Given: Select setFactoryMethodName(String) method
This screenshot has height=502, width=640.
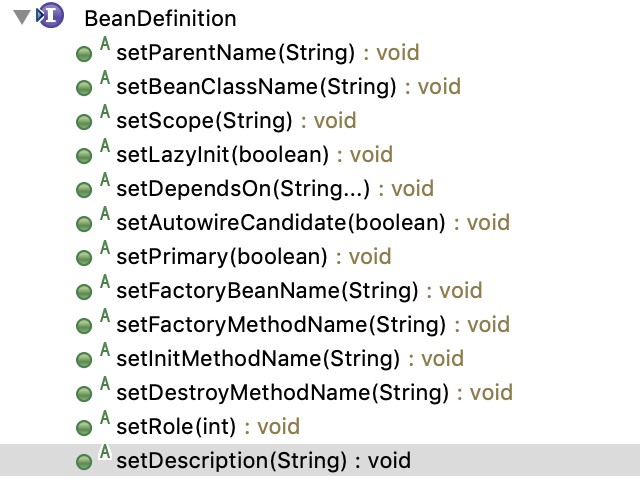Looking at the screenshot, I should (x=280, y=325).
